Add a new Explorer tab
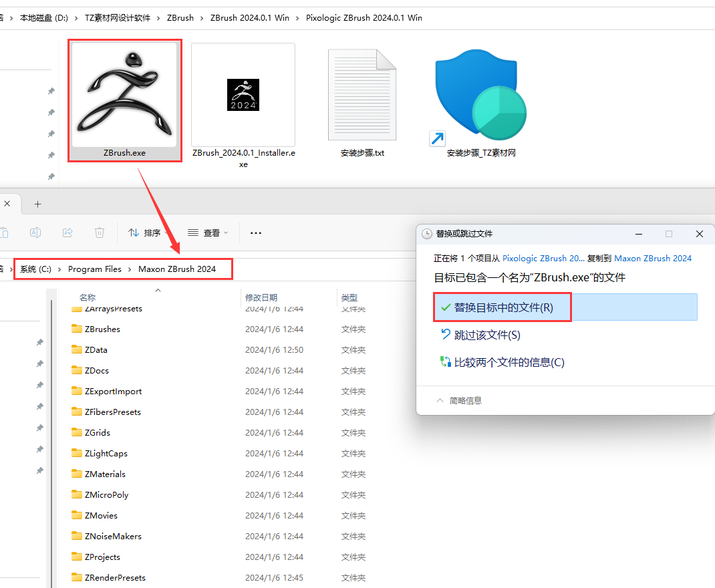The image size is (715, 588). [38, 204]
